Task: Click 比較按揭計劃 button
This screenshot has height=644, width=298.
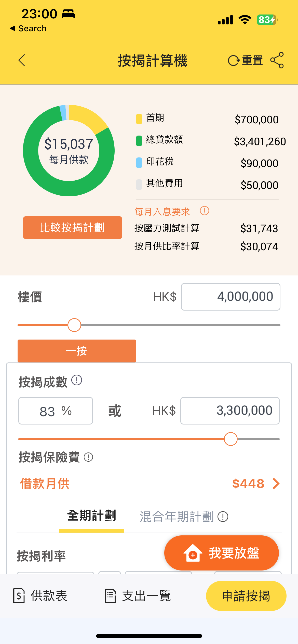Action: 73,228
